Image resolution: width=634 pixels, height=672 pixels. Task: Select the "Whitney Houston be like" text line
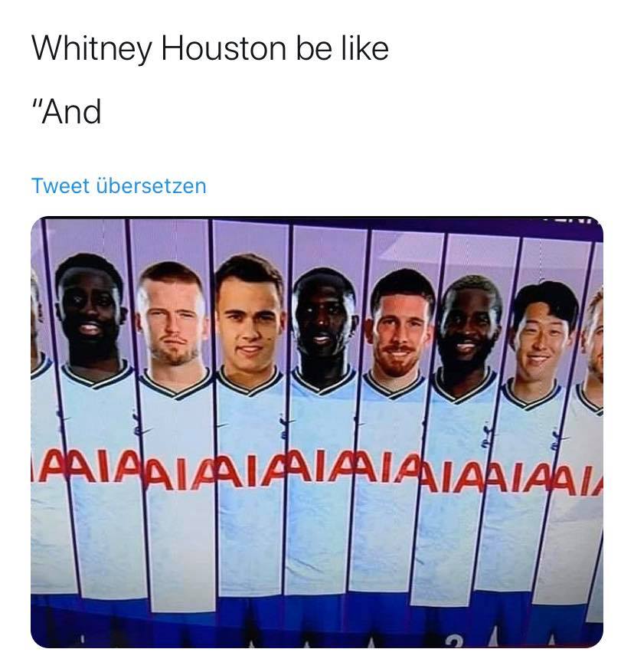coord(210,48)
